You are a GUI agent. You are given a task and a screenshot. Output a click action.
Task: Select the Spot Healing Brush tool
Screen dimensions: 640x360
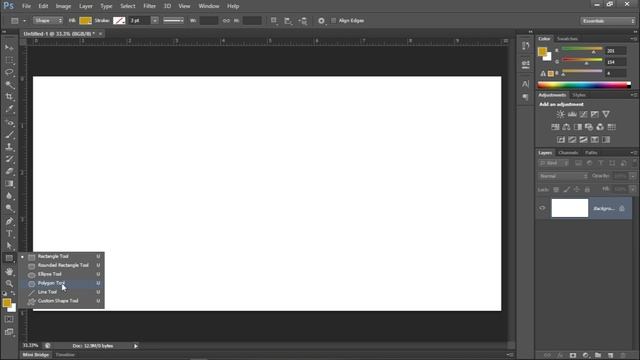click(9, 122)
